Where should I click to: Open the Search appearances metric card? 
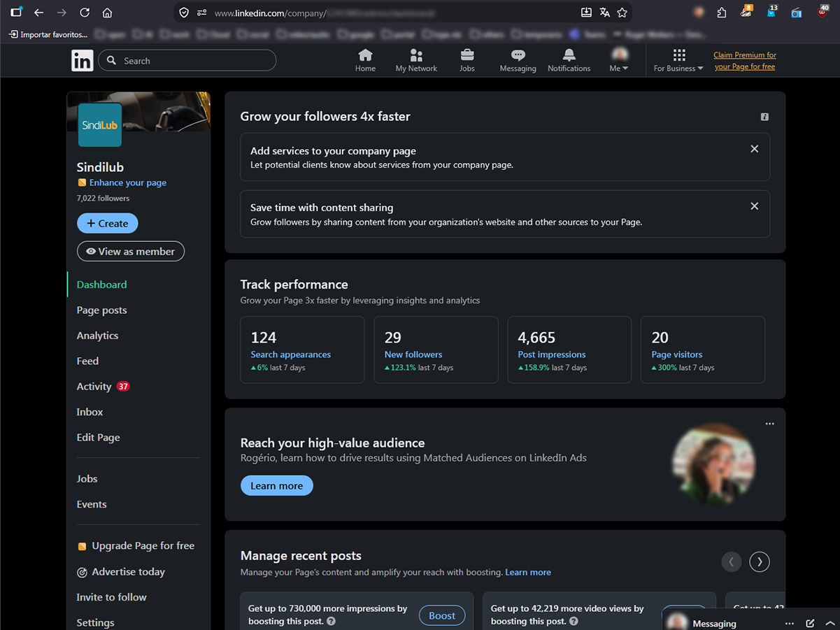[302, 350]
